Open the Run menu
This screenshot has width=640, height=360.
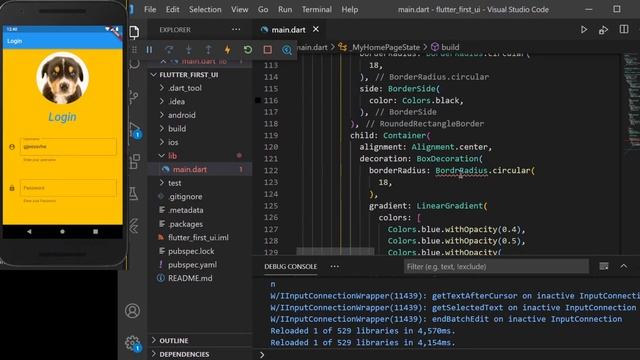point(285,9)
